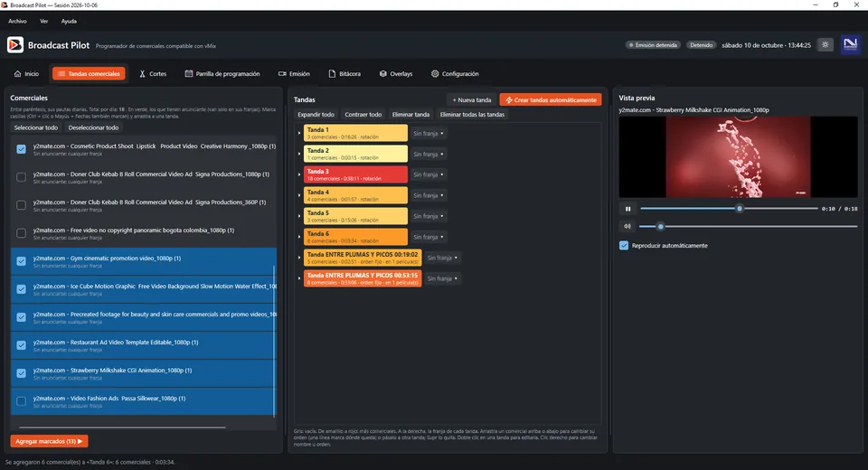Check Video Fashion Ads Passa Silkwear checkbox
The height and width of the screenshot is (470, 868).
point(21,401)
